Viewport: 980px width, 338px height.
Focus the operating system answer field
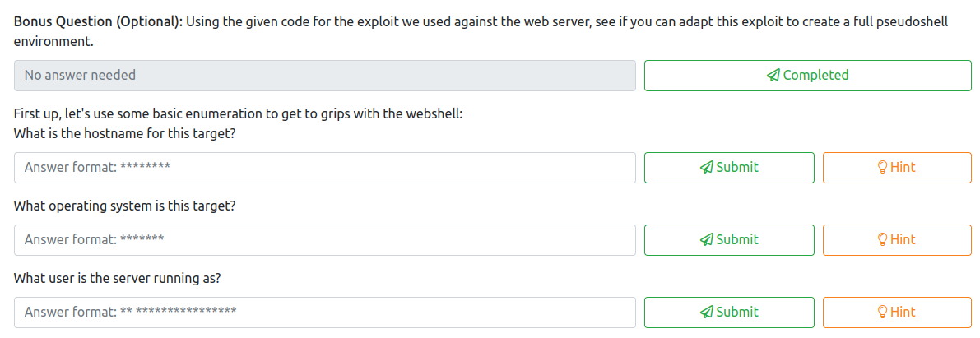[324, 240]
